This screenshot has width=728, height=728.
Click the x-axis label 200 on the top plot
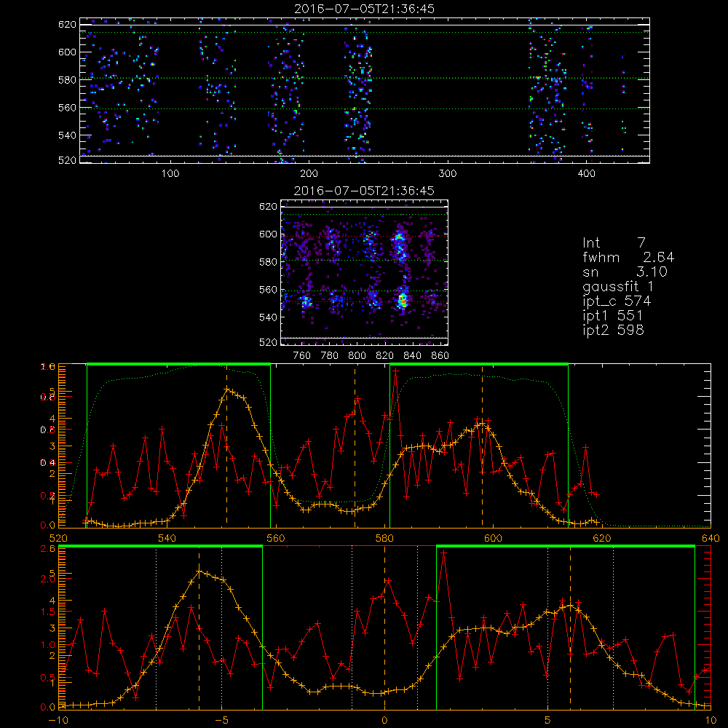point(309,174)
